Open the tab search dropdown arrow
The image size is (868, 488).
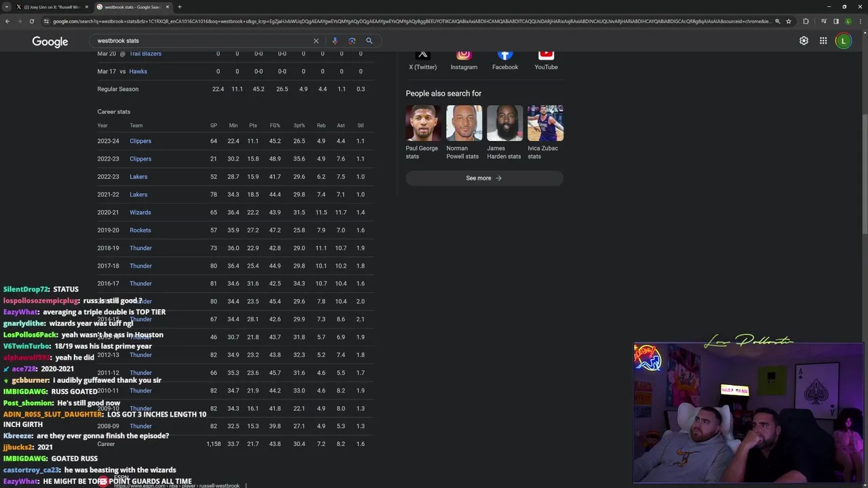tap(7, 7)
